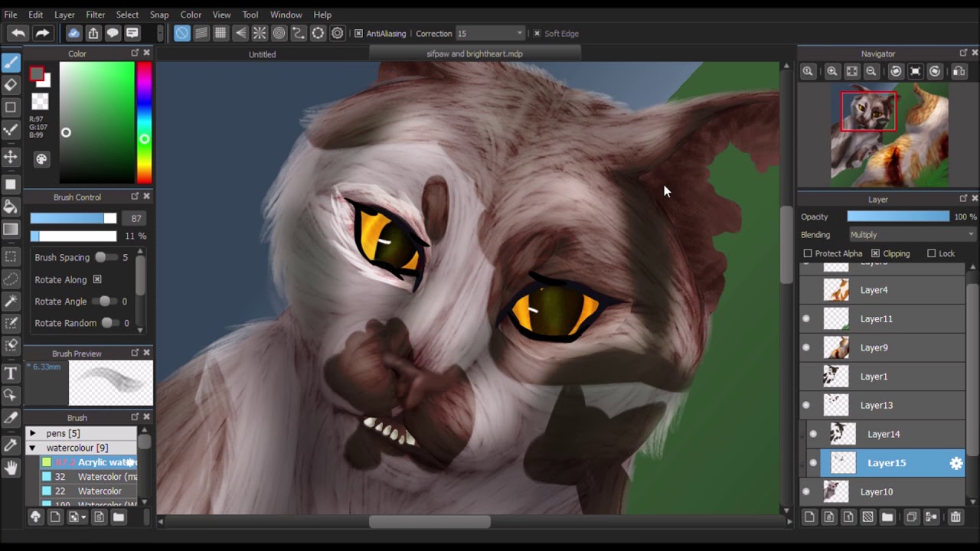
Task: Select the Brush tool in left toolbar
Action: point(11,63)
